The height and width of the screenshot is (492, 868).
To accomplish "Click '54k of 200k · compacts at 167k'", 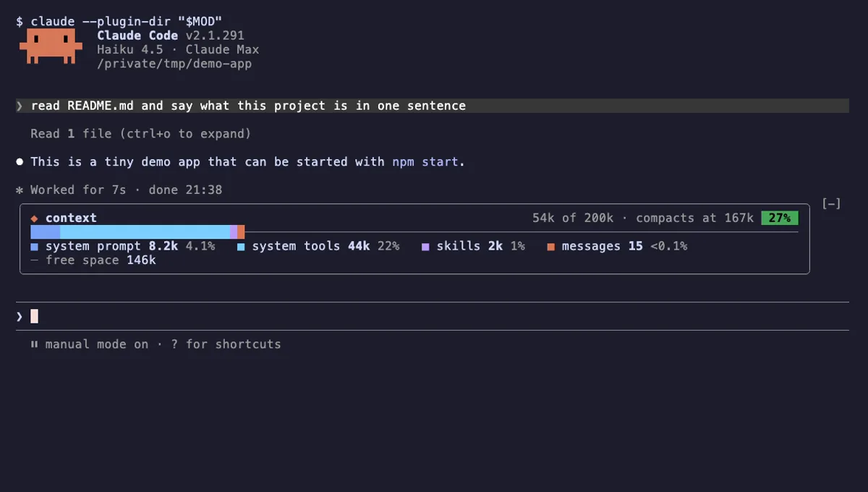I will 643,218.
